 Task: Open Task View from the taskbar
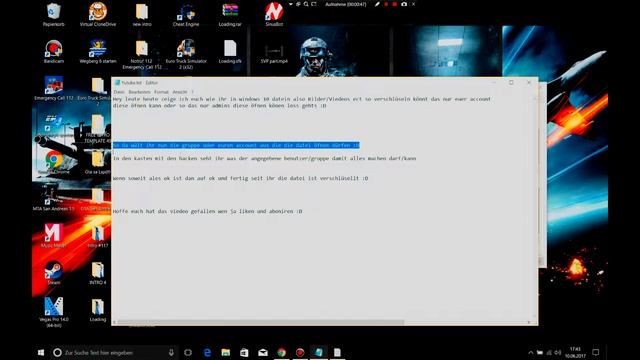point(188,352)
